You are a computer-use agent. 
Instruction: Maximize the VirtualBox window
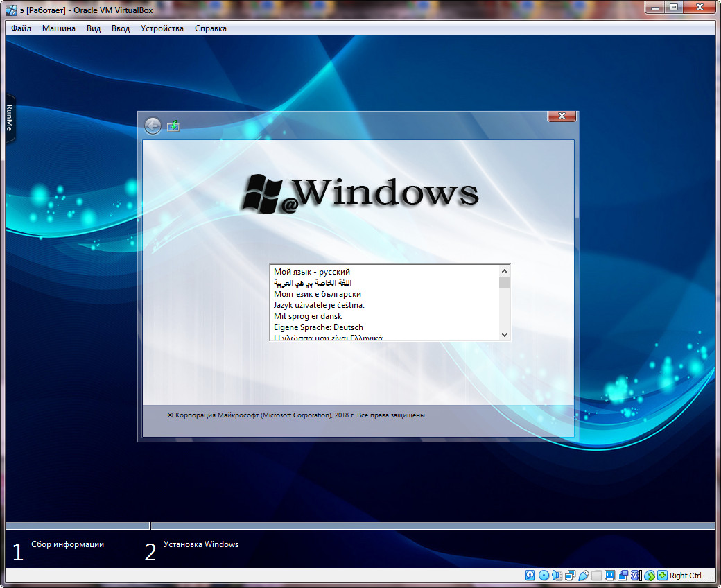click(x=674, y=8)
